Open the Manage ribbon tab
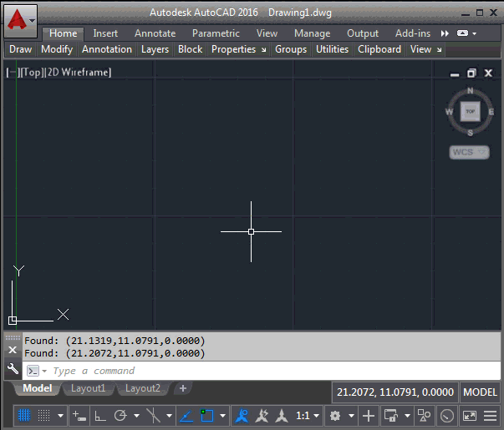 click(x=312, y=33)
